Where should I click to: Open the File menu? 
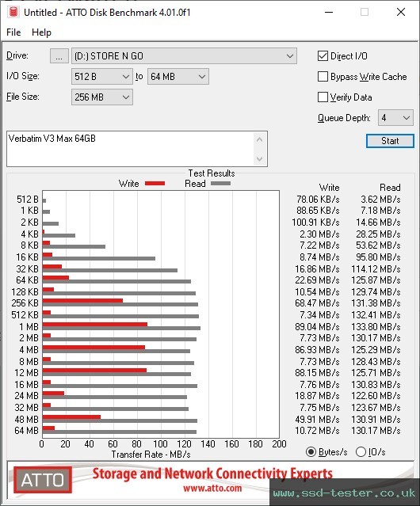[x=13, y=32]
